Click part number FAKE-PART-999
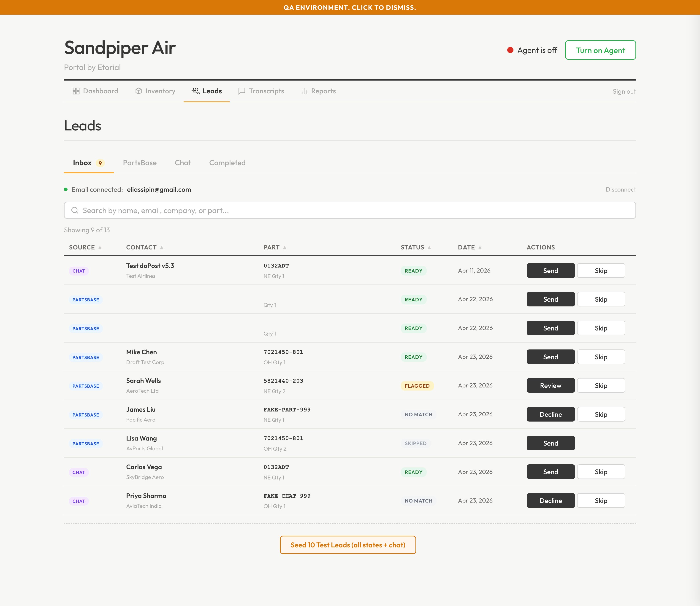The height and width of the screenshot is (606, 700). click(287, 409)
